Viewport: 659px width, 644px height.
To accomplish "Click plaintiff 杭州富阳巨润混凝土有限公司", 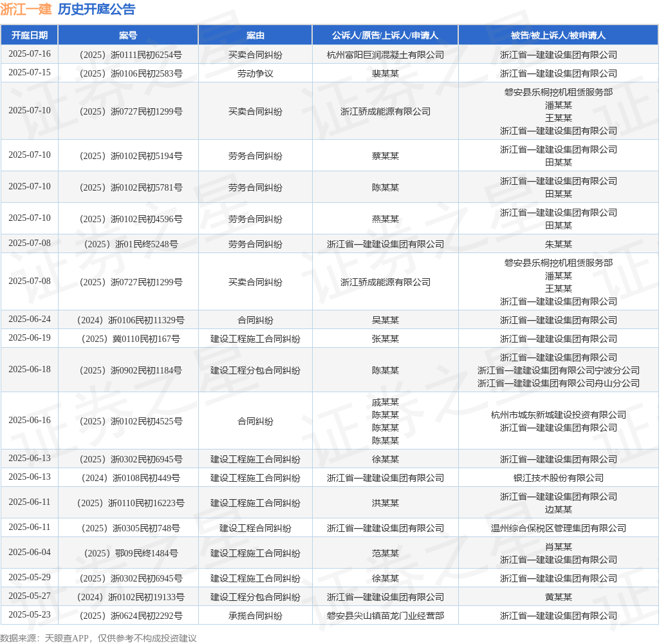I will (385, 55).
